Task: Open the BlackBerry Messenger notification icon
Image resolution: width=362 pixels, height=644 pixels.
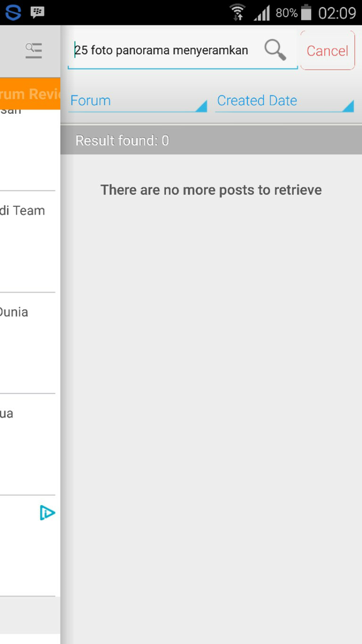Action: tap(37, 13)
